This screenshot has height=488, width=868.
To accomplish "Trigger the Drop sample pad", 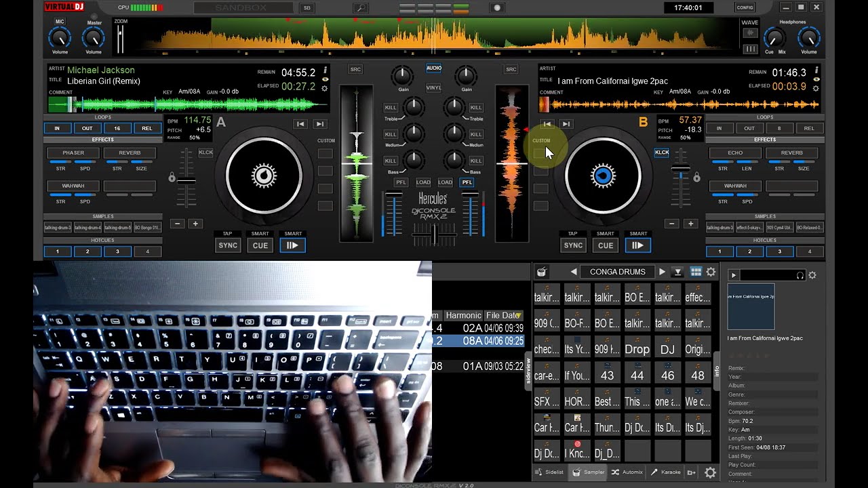I will pyautogui.click(x=637, y=346).
